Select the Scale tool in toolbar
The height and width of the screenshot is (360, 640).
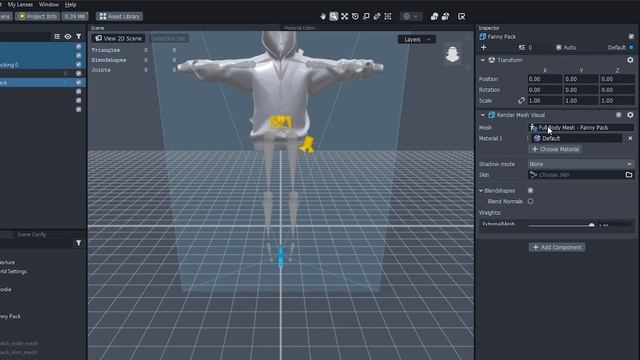pyautogui.click(x=366, y=16)
